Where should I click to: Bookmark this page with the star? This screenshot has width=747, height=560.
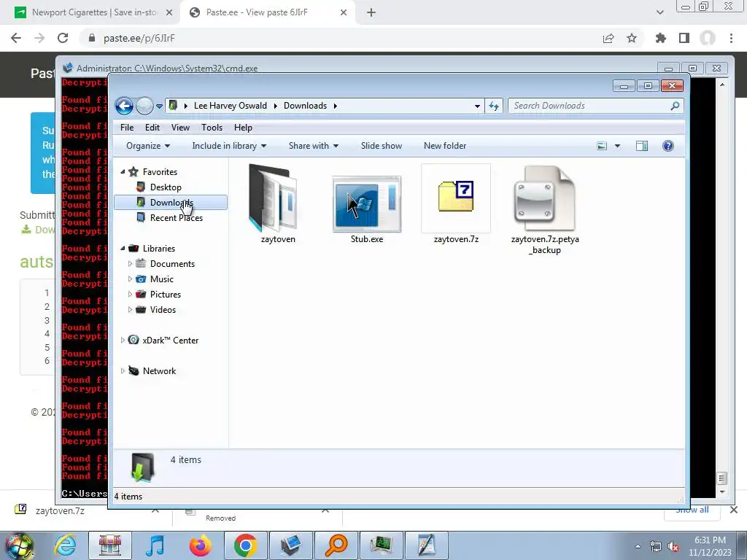[631, 38]
